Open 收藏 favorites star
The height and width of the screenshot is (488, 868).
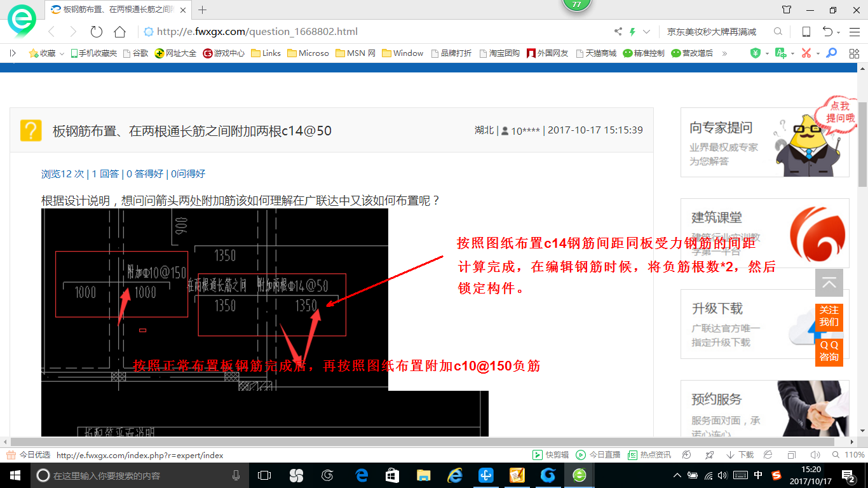[42, 53]
